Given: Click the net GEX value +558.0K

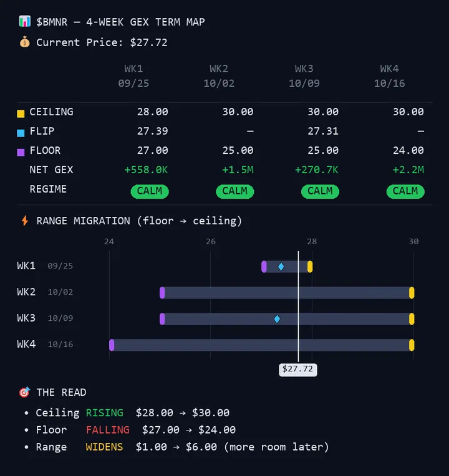Looking at the screenshot, I should click(x=146, y=169).
